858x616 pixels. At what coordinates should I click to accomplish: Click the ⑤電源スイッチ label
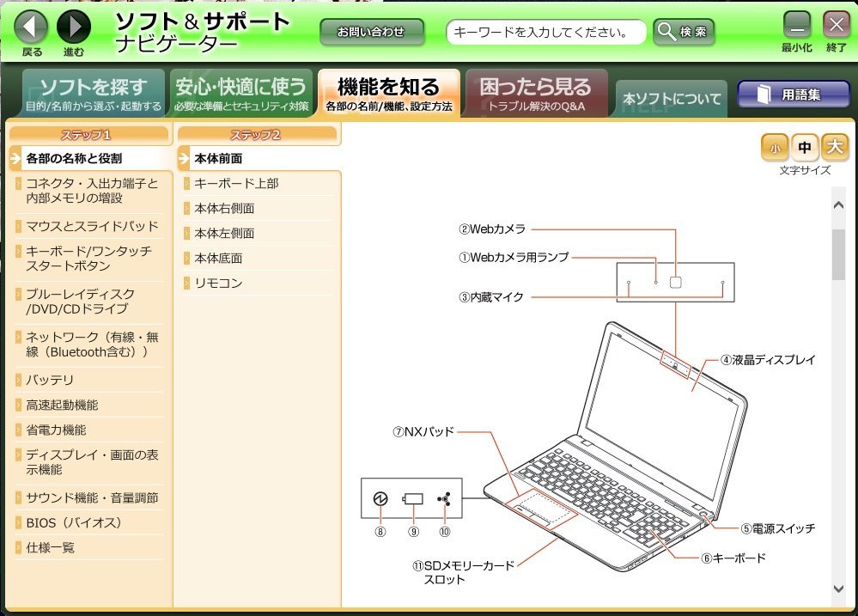click(x=777, y=528)
